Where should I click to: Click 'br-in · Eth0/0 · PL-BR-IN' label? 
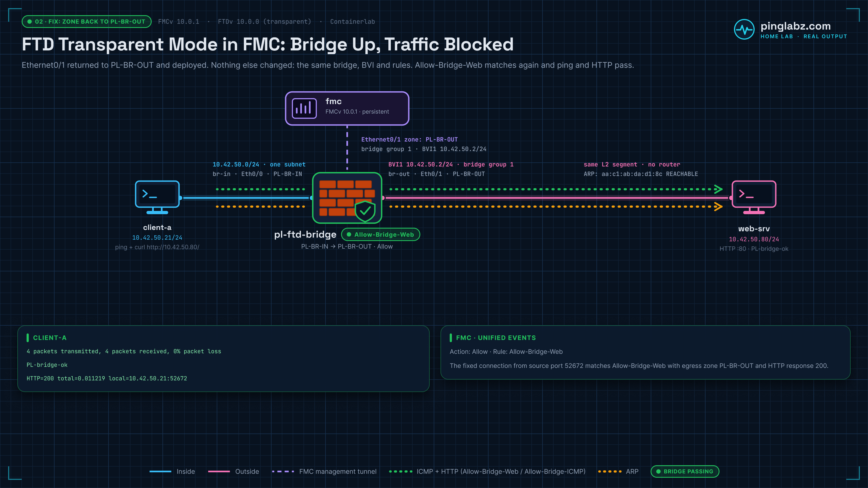(257, 174)
